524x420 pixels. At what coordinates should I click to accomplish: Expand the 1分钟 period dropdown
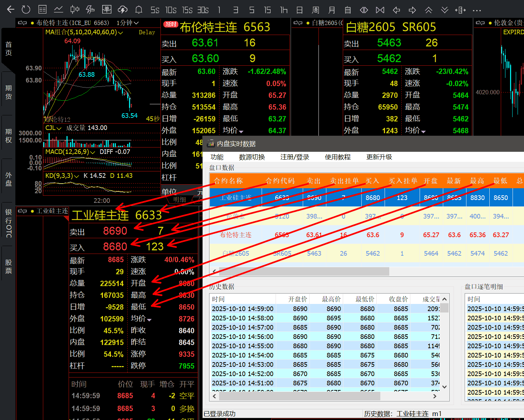(x=128, y=23)
